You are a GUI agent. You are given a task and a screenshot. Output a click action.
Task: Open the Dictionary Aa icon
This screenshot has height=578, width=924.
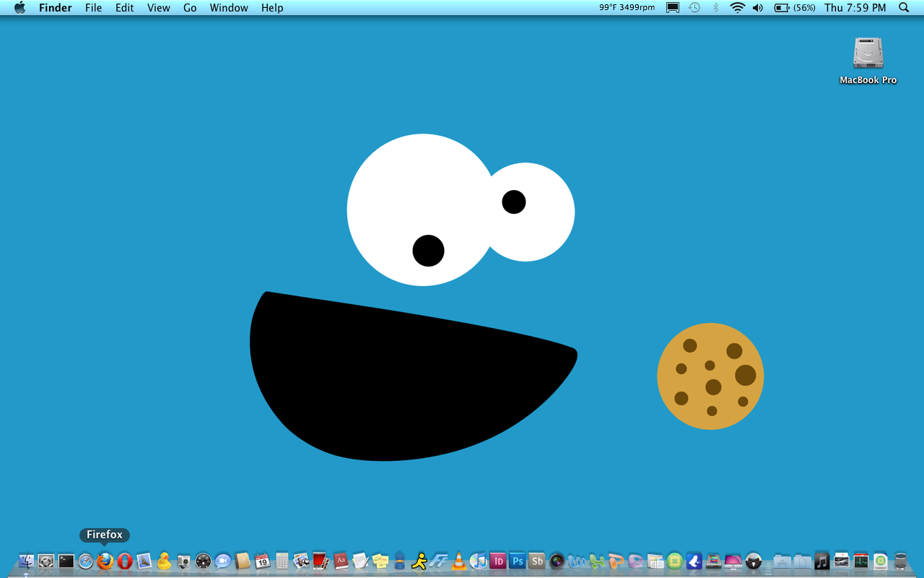pos(341,561)
